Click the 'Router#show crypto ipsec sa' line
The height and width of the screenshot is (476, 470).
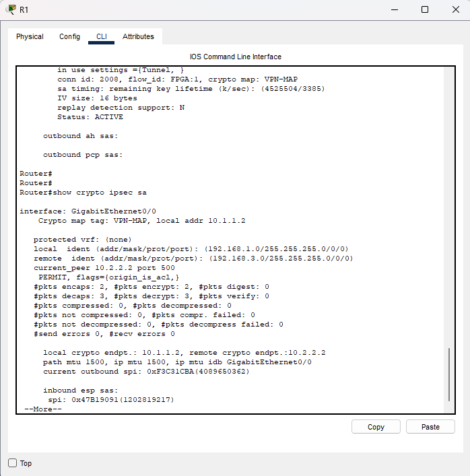point(83,193)
